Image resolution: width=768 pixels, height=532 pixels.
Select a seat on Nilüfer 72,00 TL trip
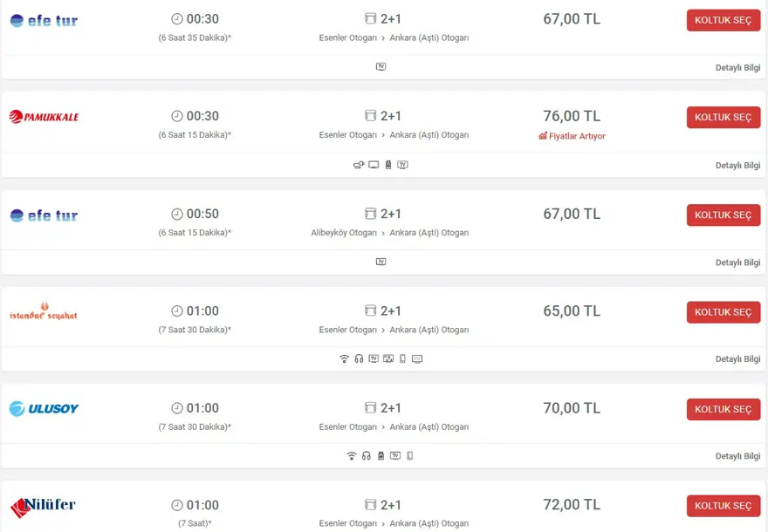(723, 506)
